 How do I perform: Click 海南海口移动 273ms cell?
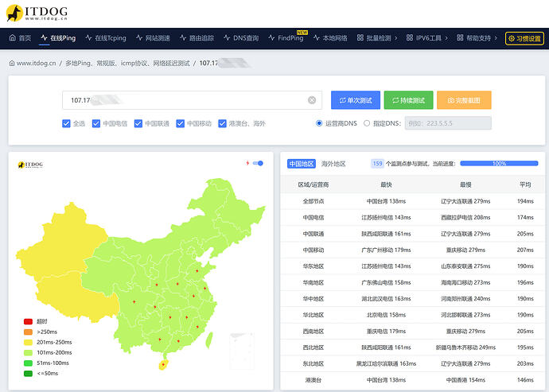point(465,282)
